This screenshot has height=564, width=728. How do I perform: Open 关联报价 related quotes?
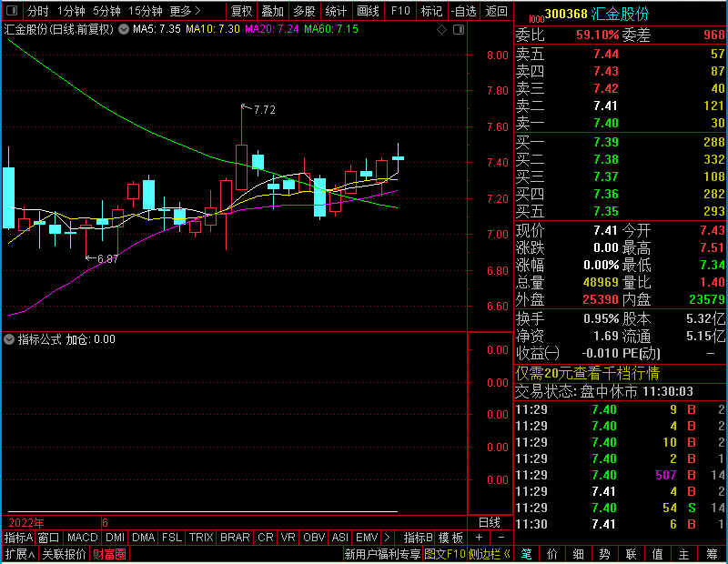(64, 554)
